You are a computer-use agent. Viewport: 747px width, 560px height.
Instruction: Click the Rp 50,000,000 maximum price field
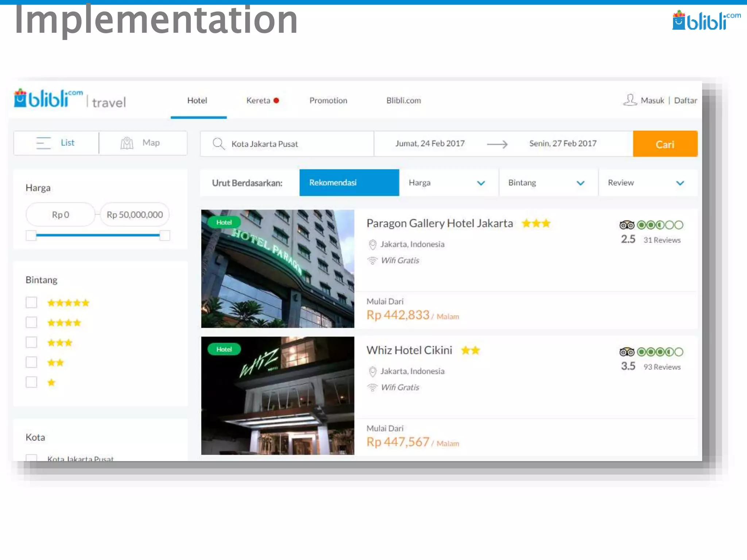135,215
